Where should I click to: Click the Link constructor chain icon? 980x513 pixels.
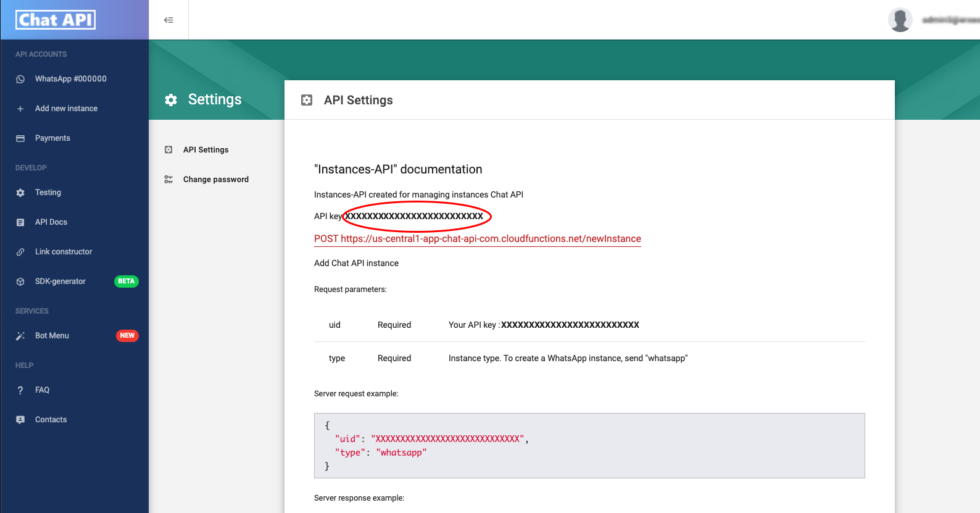click(x=20, y=252)
